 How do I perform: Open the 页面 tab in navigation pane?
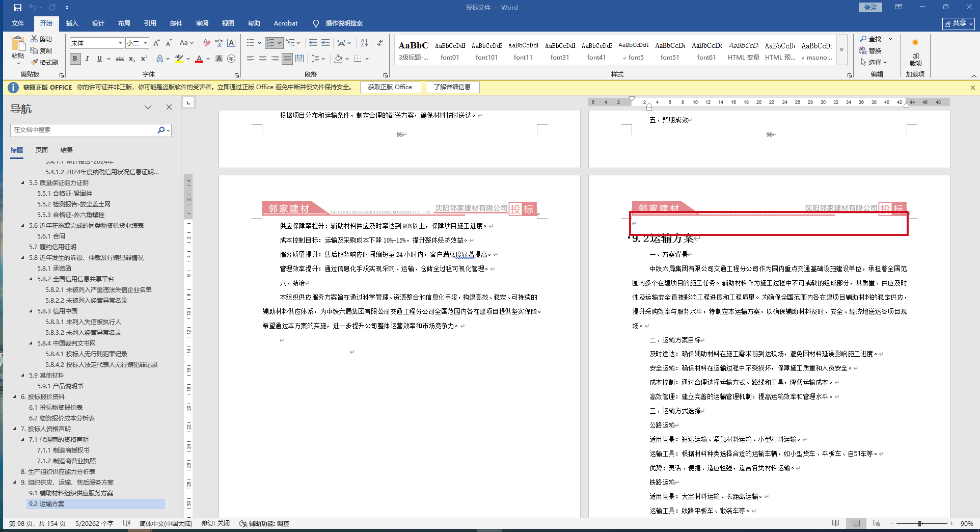pyautogui.click(x=42, y=150)
